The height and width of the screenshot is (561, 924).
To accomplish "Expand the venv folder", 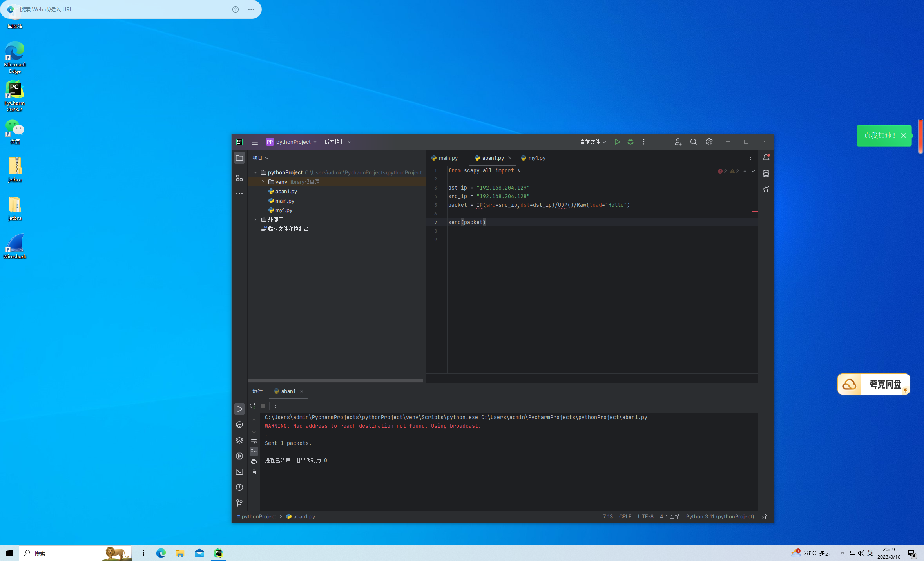I will tap(263, 182).
